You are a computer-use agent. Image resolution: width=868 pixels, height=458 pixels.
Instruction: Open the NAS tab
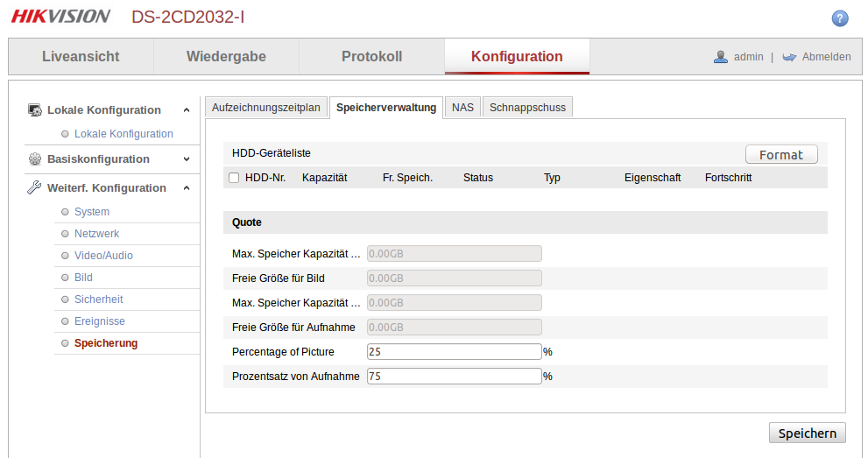click(x=462, y=108)
